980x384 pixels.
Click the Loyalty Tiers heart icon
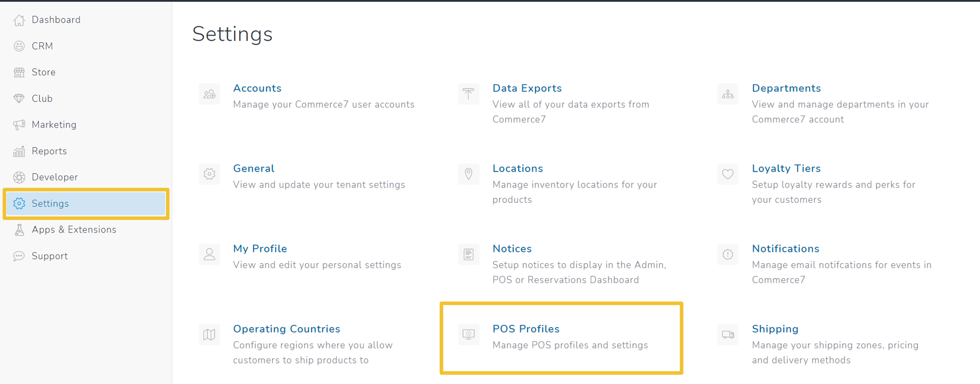click(728, 174)
